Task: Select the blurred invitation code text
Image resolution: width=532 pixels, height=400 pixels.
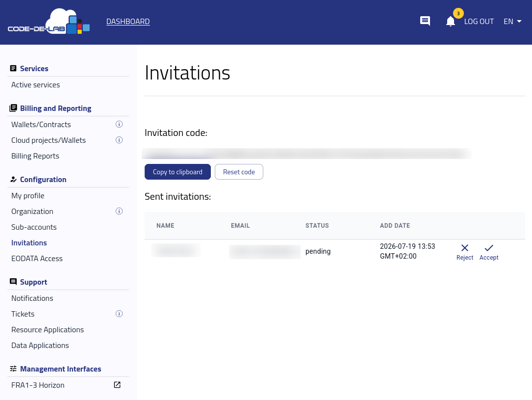Action: coord(306,154)
